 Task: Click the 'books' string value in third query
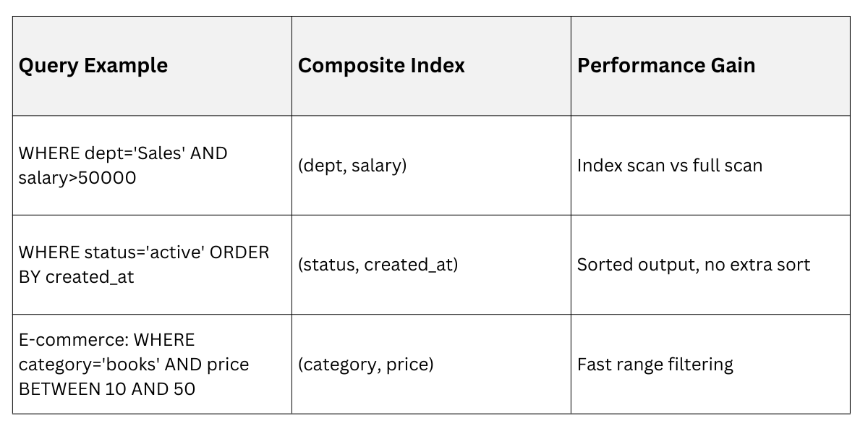(135, 364)
